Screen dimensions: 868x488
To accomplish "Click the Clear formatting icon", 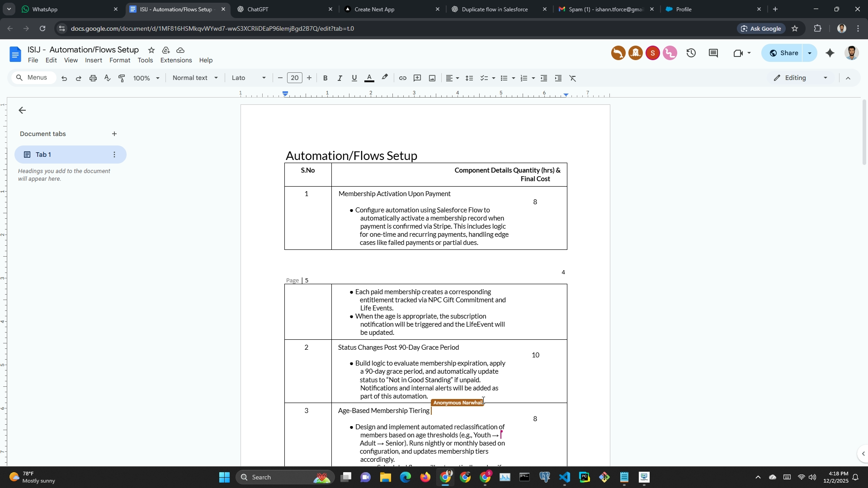I will pyautogui.click(x=573, y=78).
